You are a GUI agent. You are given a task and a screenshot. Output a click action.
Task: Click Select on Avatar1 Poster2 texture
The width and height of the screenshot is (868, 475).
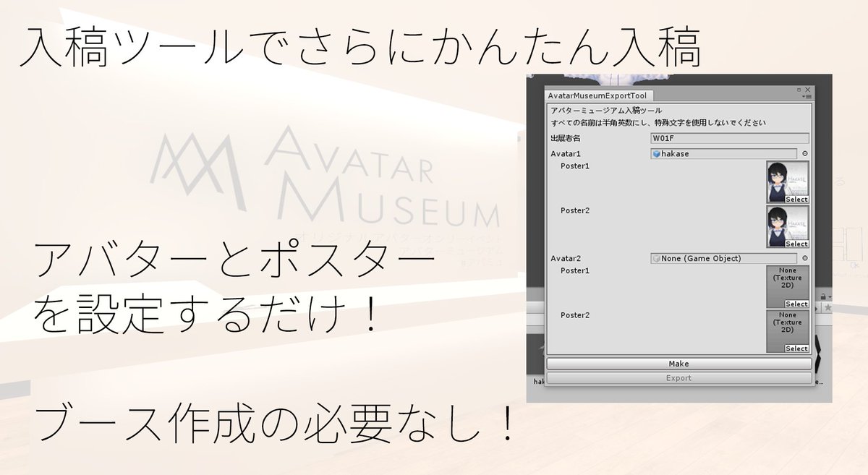tap(796, 244)
